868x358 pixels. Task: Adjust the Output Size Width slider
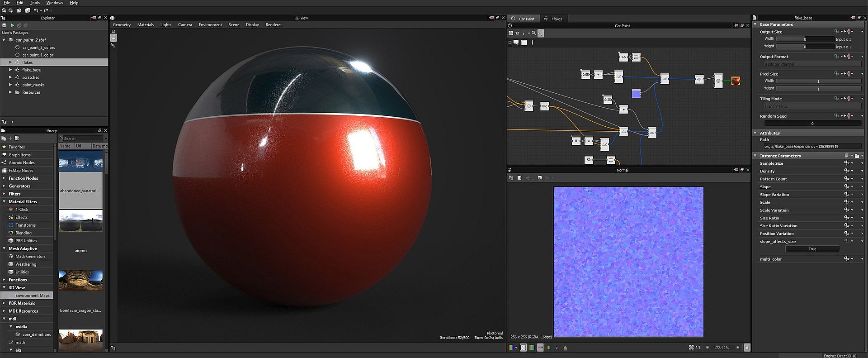804,39
